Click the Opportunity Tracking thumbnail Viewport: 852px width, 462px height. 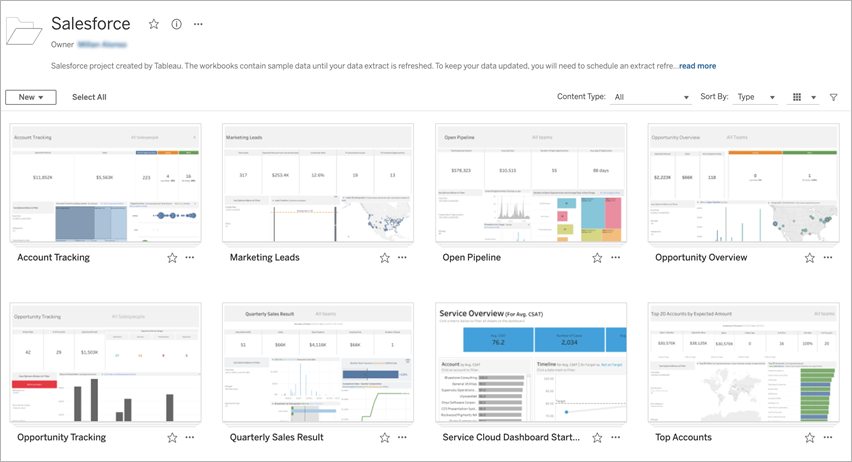click(105, 363)
